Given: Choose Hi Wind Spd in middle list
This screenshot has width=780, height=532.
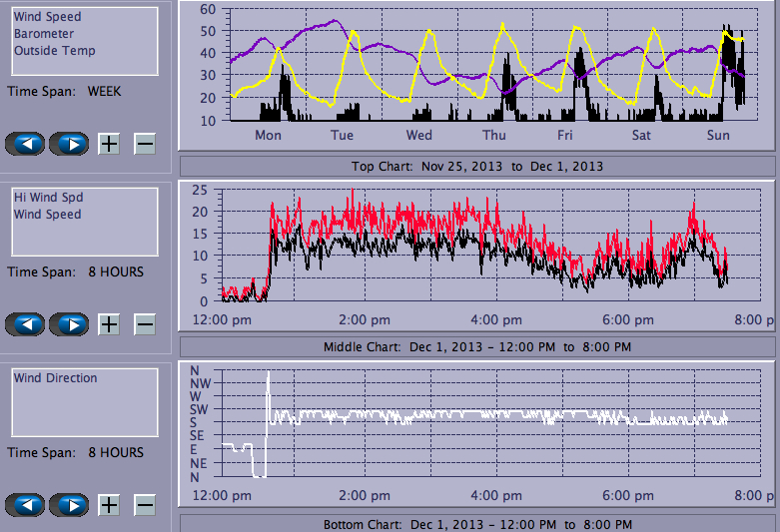Looking at the screenshot, I should 48,198.
